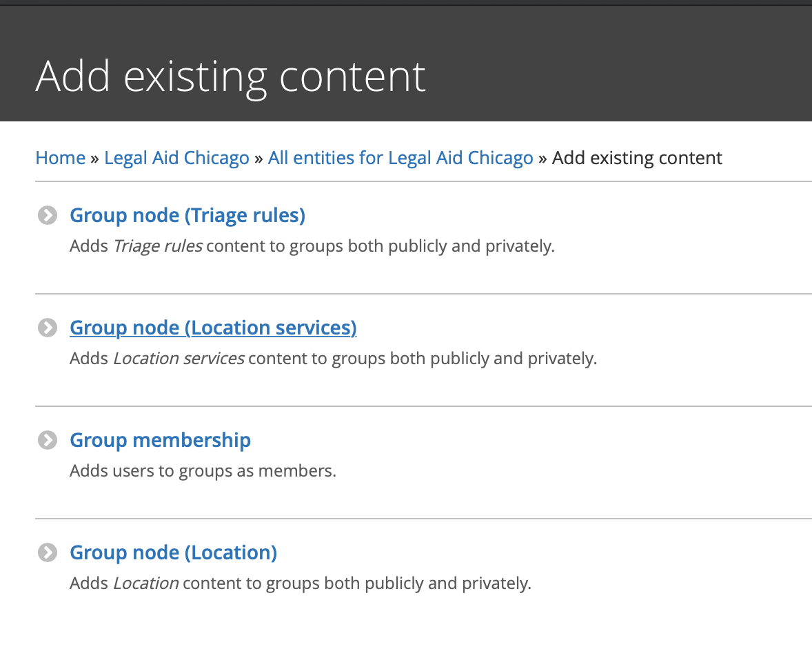812x669 pixels.
Task: Open the Group node (Triage rules) link
Action: [187, 216]
